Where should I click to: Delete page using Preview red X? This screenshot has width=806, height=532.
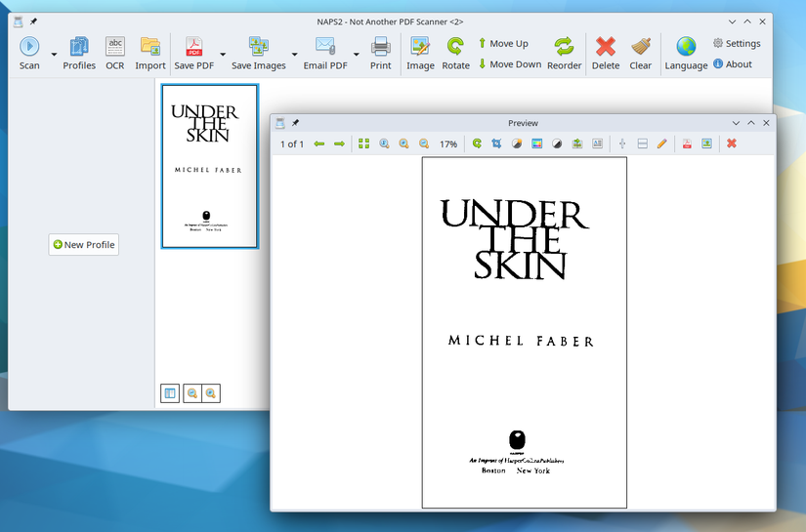coord(732,143)
